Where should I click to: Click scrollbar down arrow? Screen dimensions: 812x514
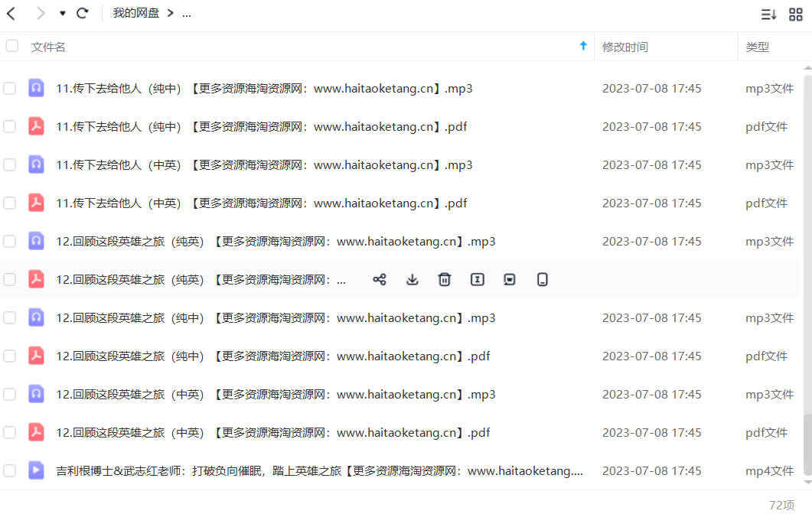click(807, 483)
